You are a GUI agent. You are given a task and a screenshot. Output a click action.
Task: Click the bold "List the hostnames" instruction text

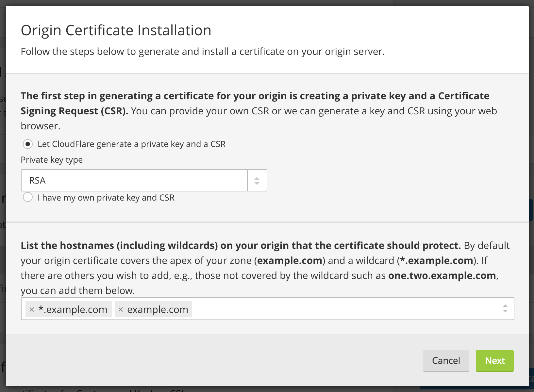(x=241, y=246)
